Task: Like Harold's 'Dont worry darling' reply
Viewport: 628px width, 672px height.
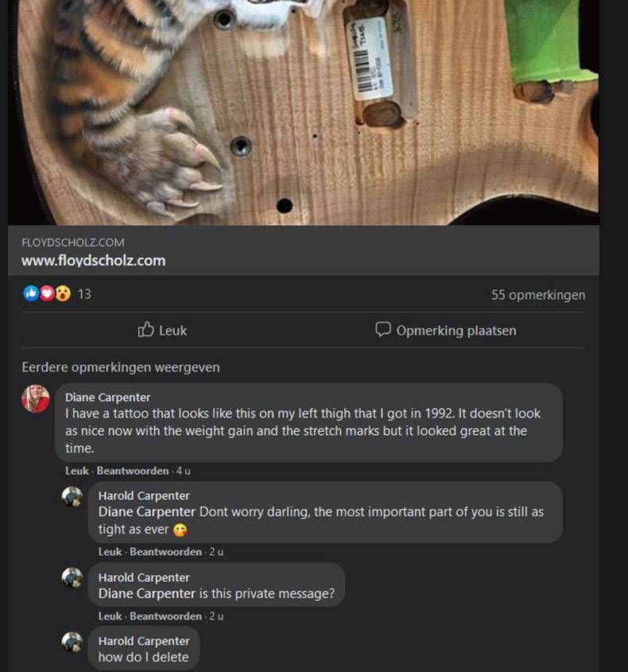Action: tap(110, 552)
